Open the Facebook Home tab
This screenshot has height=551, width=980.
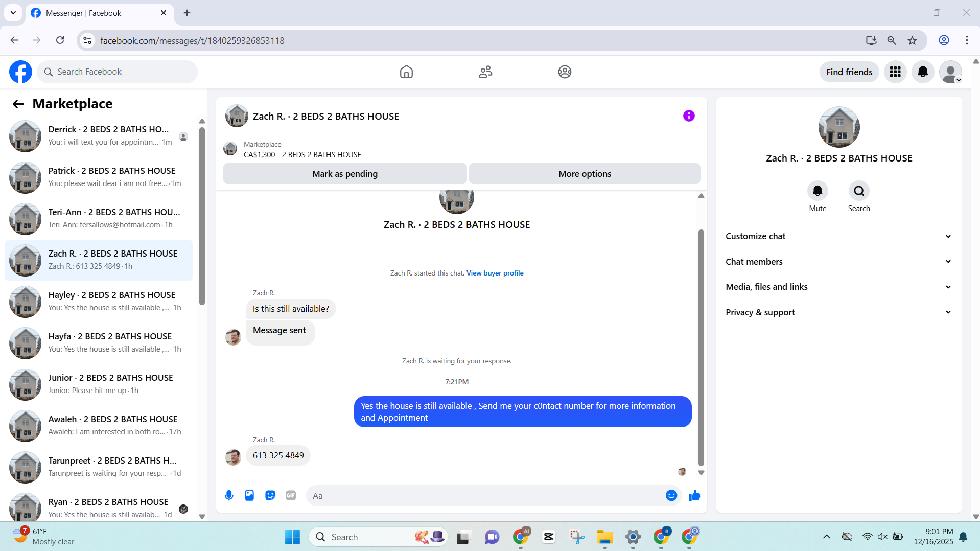click(406, 72)
